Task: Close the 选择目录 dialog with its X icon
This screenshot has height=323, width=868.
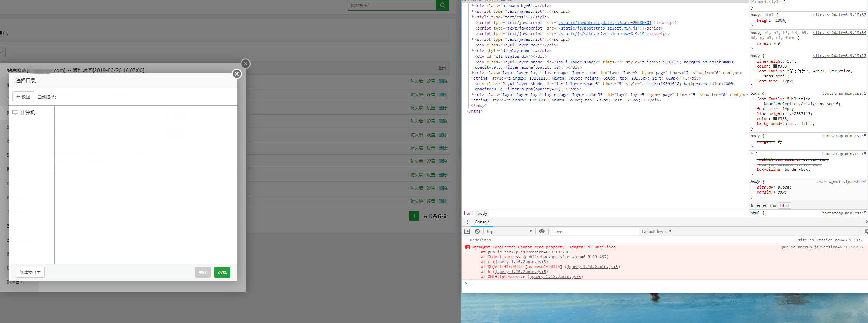Action: [237, 74]
